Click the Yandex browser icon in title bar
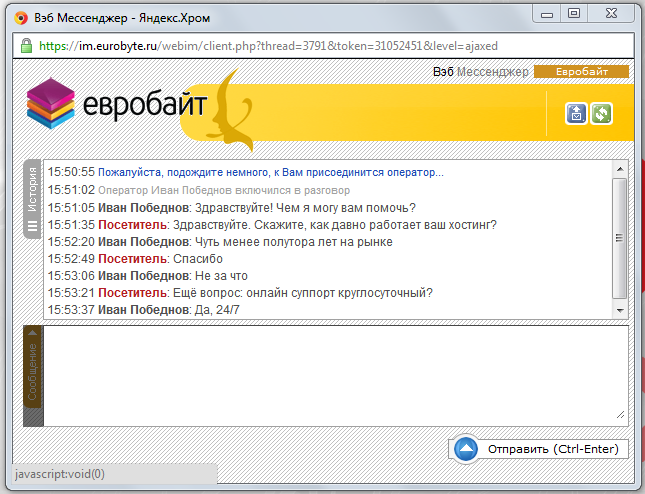This screenshot has width=645, height=494. pyautogui.click(x=21, y=18)
